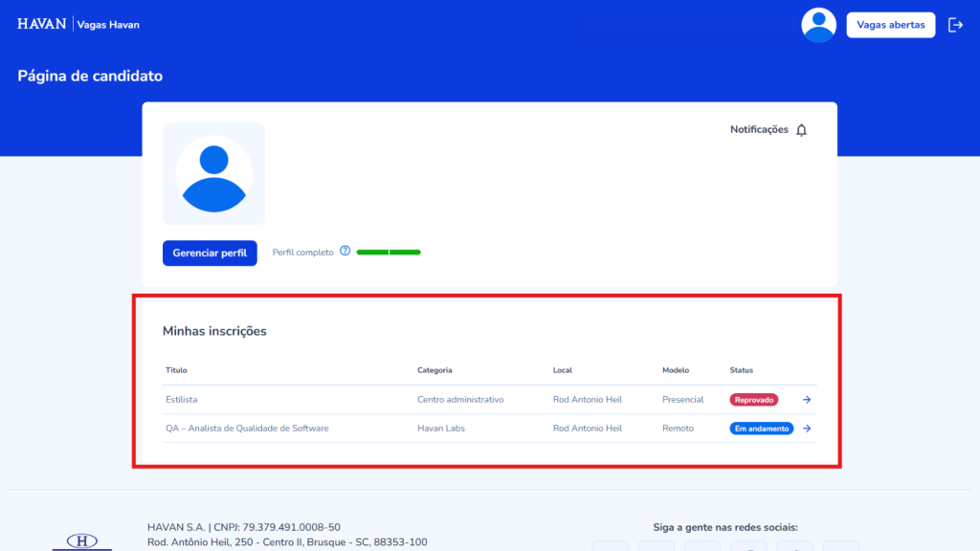
Task: Click the Havan footer logo
Action: (81, 541)
